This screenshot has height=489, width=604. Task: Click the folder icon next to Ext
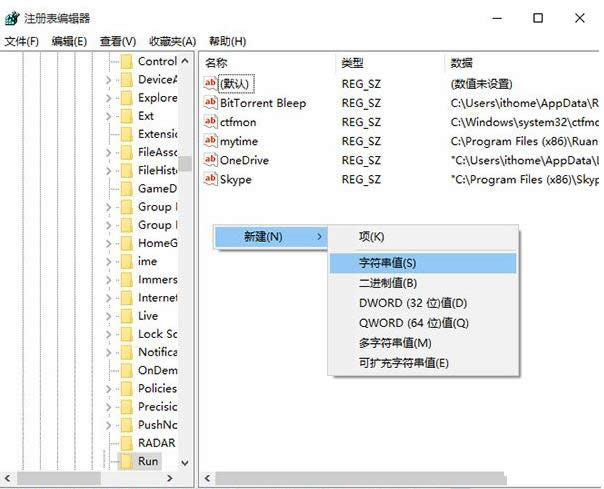click(126, 116)
